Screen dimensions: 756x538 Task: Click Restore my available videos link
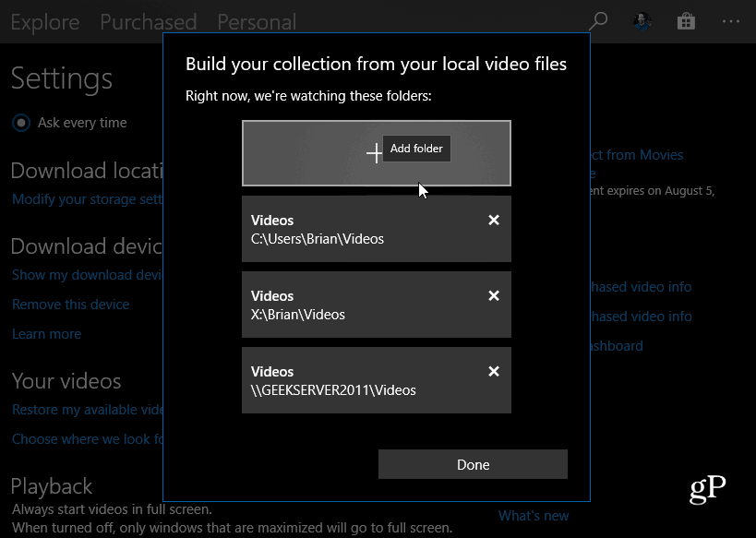[87, 410]
